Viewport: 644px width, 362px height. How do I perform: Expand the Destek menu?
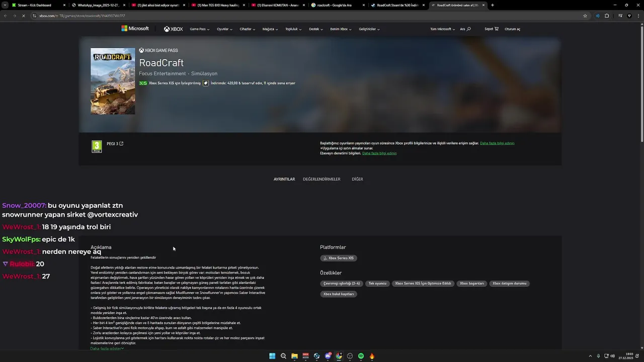(316, 29)
